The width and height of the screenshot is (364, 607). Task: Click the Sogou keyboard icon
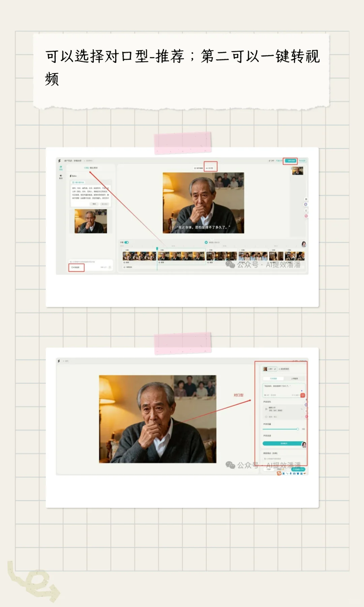(x=294, y=473)
